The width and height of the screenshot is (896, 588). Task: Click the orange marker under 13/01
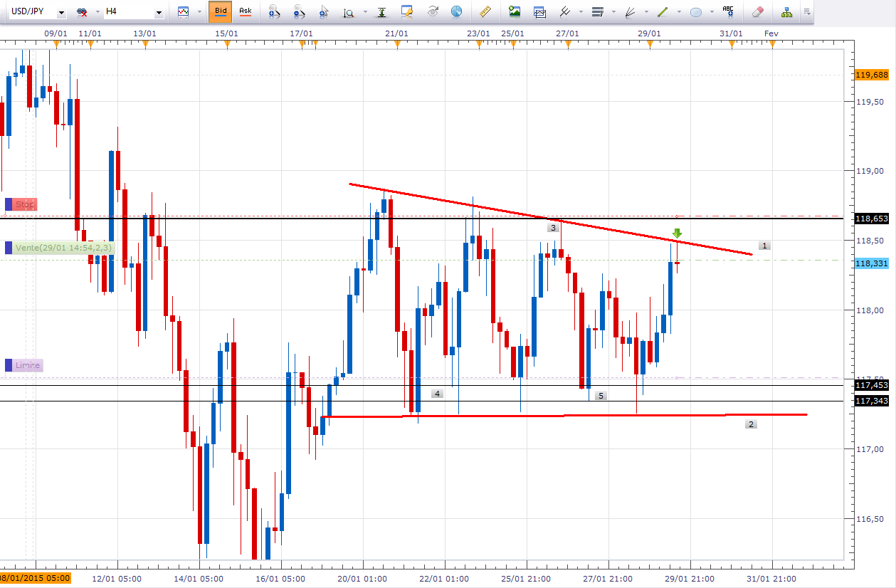[144, 45]
